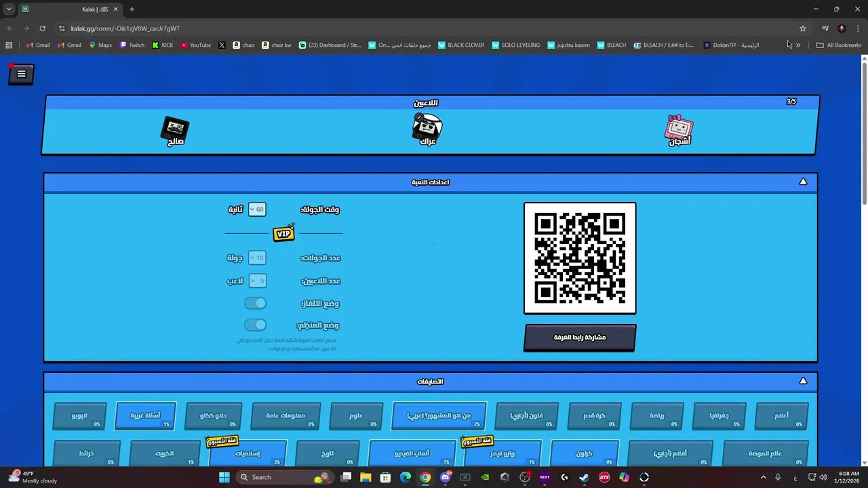This screenshot has height=488, width=868.
Task: Open the Chrome profile avatar
Action: click(x=842, y=28)
